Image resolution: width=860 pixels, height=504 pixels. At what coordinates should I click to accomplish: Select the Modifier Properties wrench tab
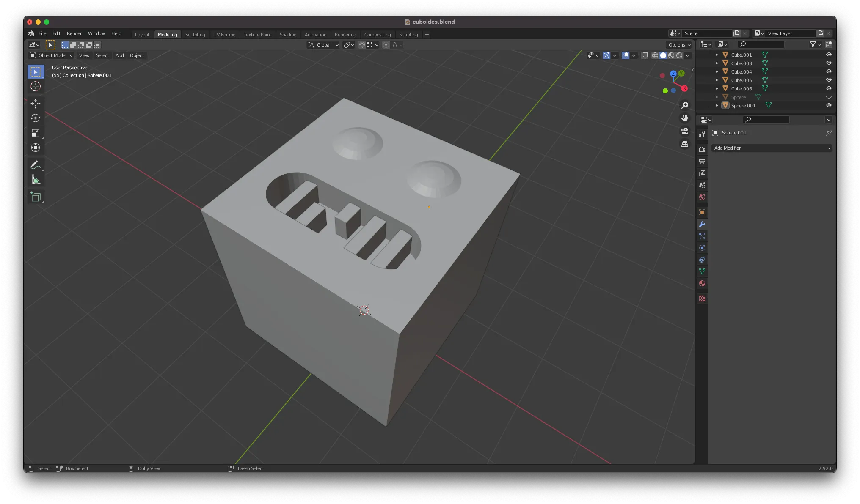pos(702,223)
